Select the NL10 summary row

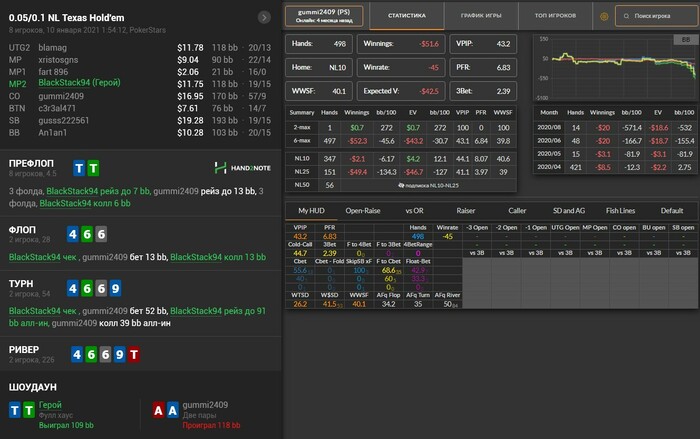coord(401,159)
